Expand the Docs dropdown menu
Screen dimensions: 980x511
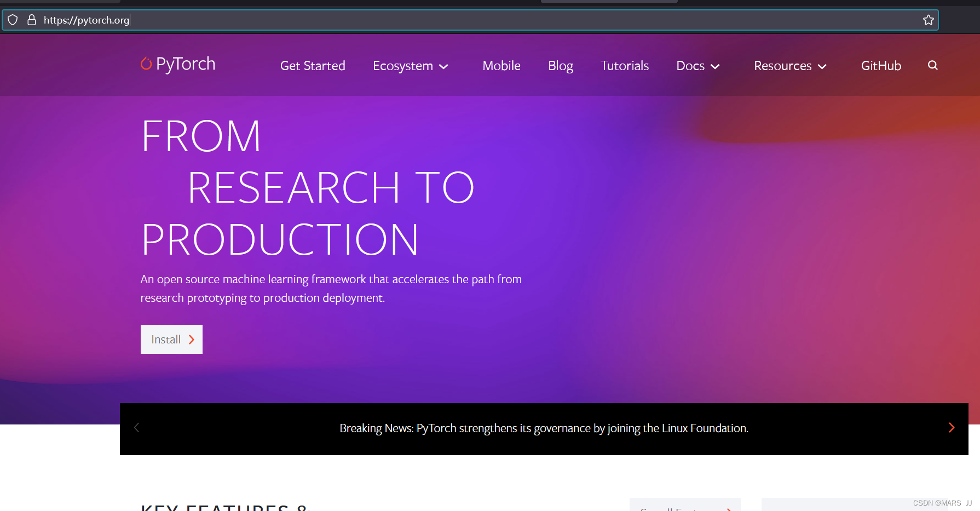(x=698, y=66)
